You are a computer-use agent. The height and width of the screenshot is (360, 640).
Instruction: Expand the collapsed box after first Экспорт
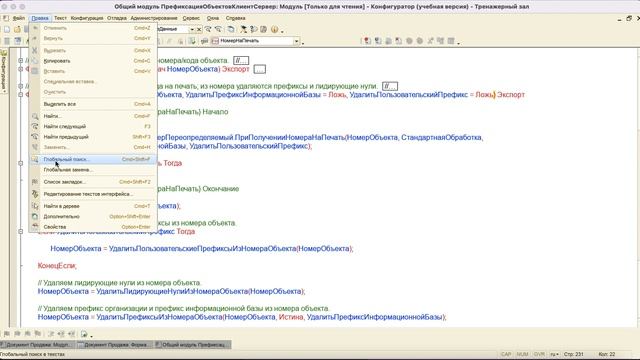pos(260,69)
